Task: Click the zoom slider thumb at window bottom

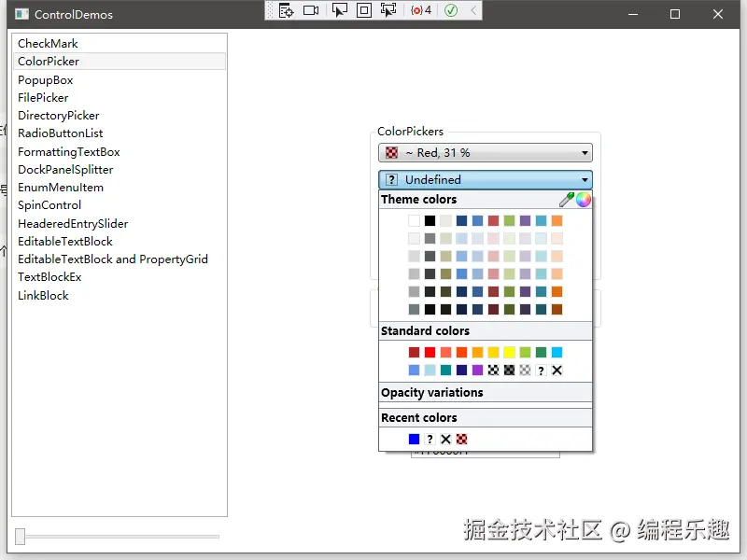Action: coord(20,537)
